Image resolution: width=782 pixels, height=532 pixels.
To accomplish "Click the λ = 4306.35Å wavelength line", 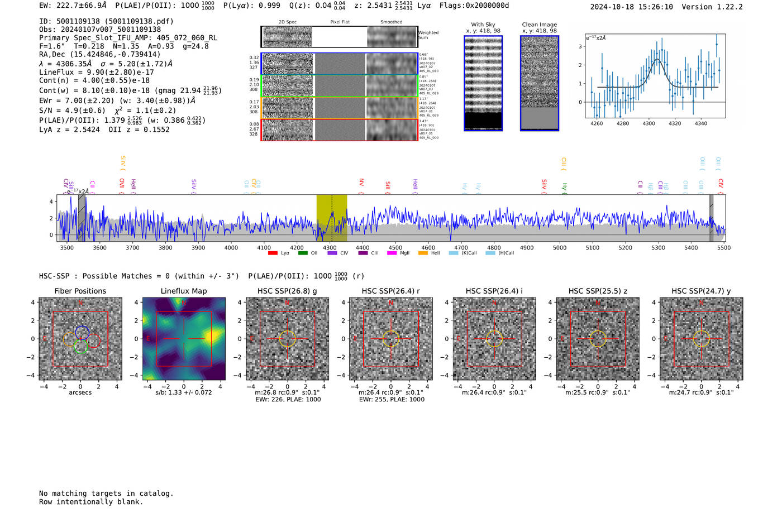I will pos(106,64).
